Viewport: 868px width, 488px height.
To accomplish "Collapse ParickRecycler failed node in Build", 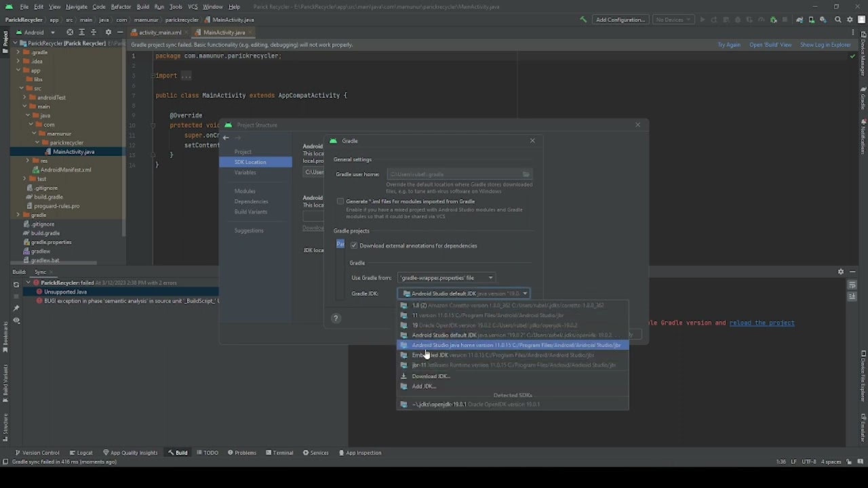I will coord(28,283).
